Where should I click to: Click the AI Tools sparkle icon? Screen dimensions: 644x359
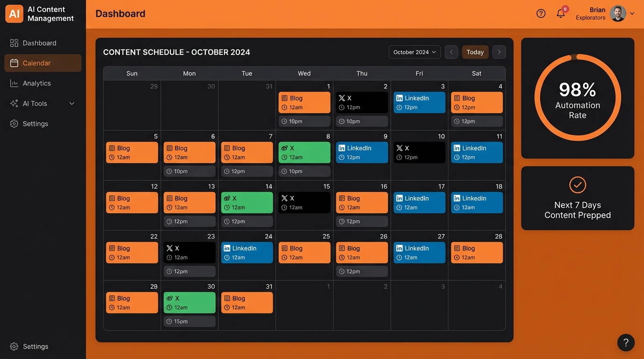coord(14,103)
